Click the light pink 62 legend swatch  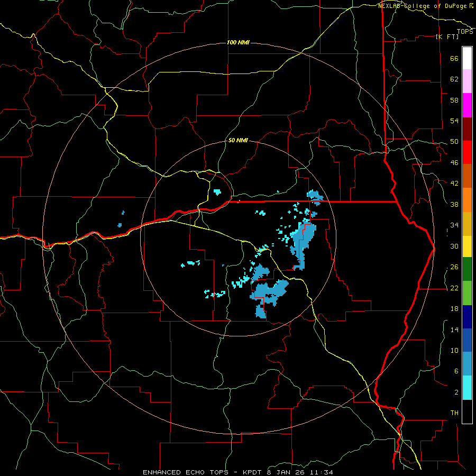pyautogui.click(x=467, y=81)
